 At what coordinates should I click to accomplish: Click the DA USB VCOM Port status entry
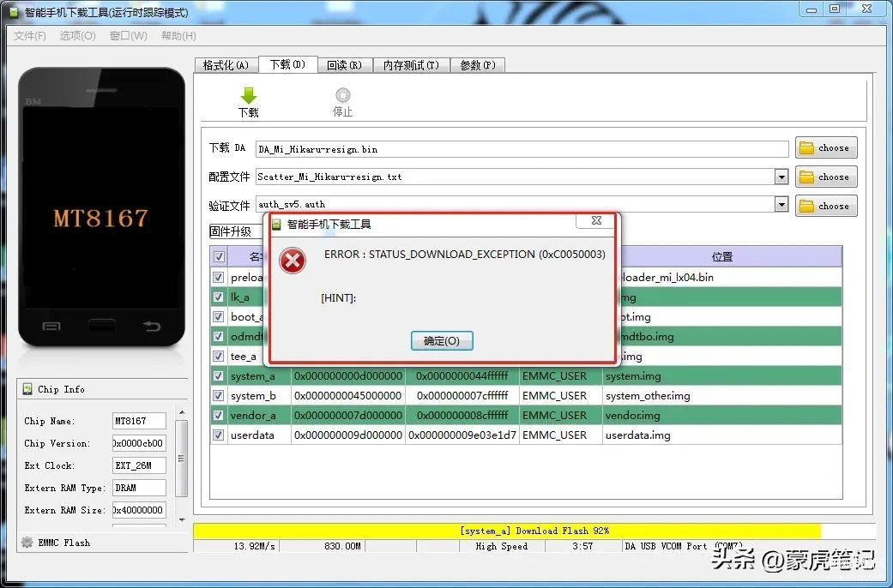(x=684, y=546)
